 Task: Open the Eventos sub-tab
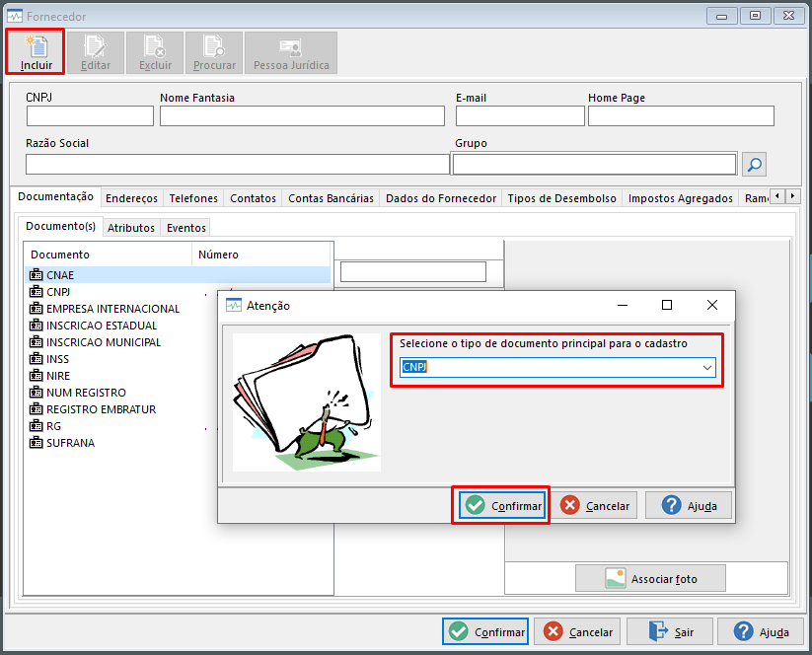185,228
